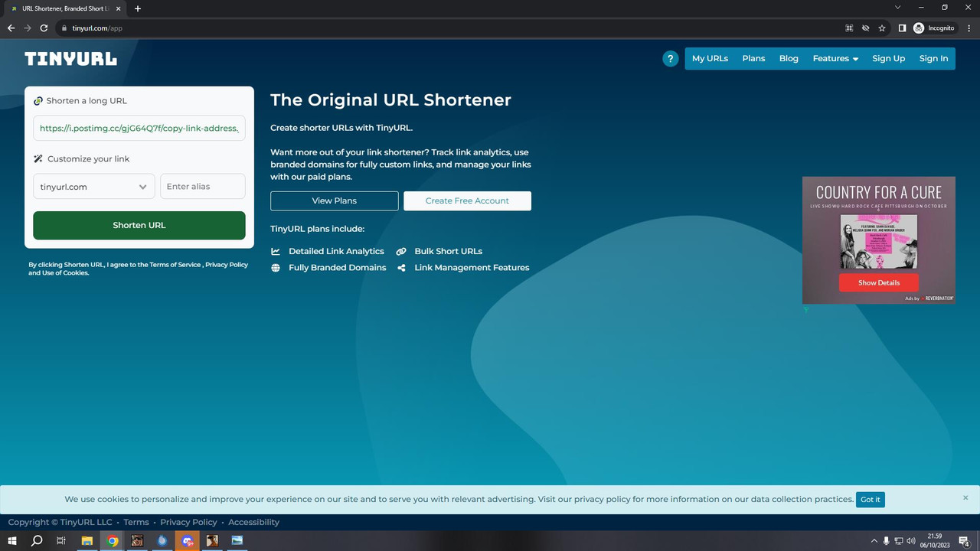Expand the Features menu
Screen dimensions: 980x551
tap(835, 59)
